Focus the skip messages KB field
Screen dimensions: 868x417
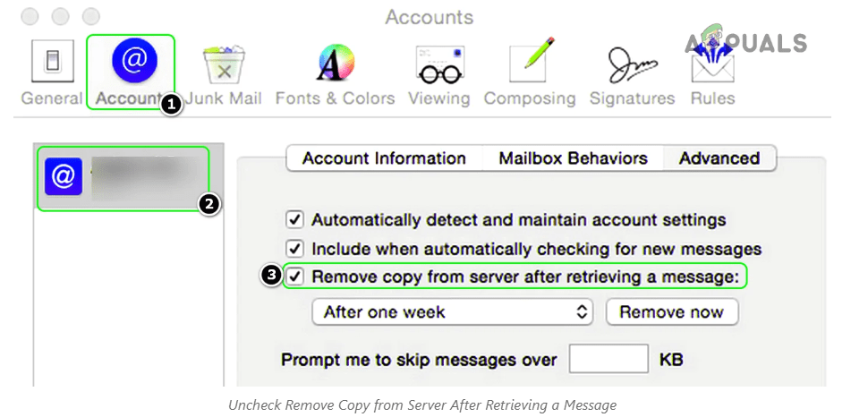click(608, 359)
